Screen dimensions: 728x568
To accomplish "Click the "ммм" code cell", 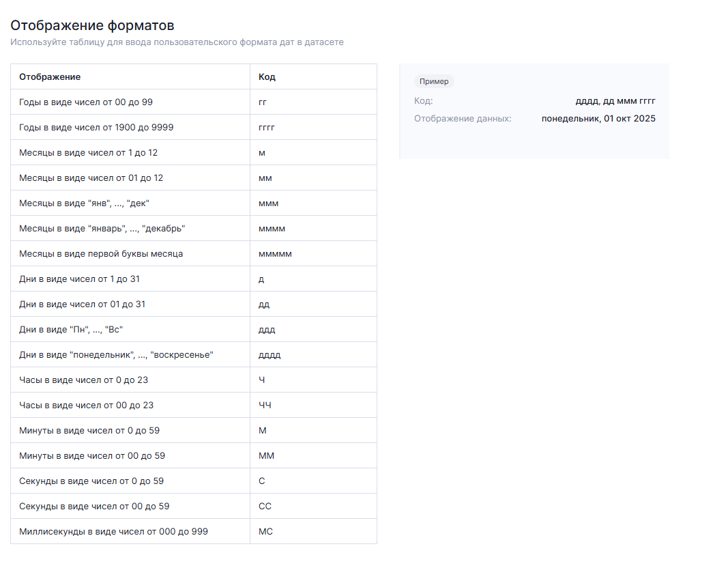I will [x=268, y=203].
